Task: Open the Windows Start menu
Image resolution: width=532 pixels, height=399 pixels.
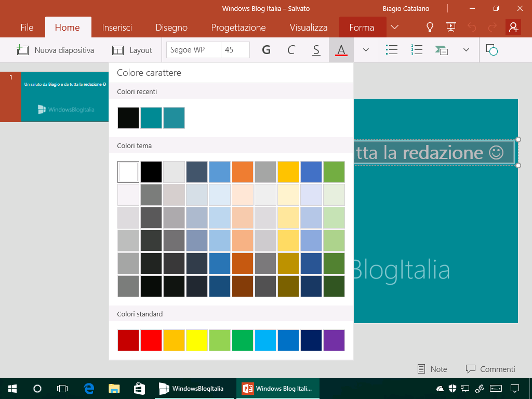Action: click(12, 389)
